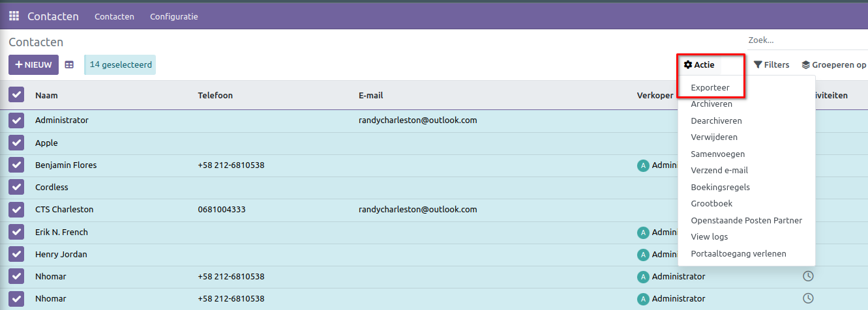Click the 14 geselecteerd badge
The height and width of the screenshot is (310, 868).
pyautogui.click(x=121, y=65)
